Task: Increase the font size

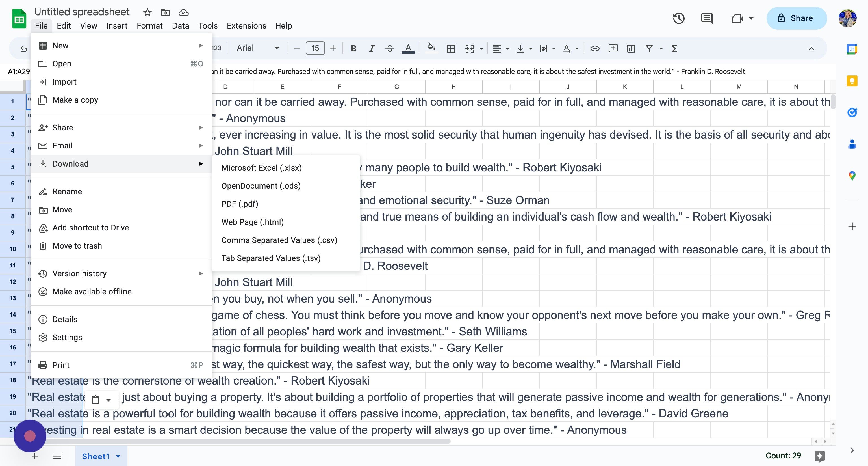Action: coord(333,49)
